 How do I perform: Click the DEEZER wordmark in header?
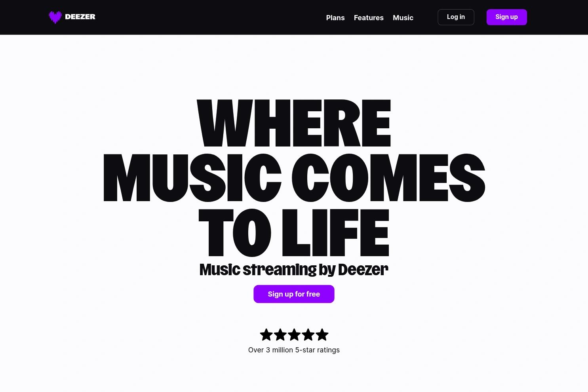(80, 17)
